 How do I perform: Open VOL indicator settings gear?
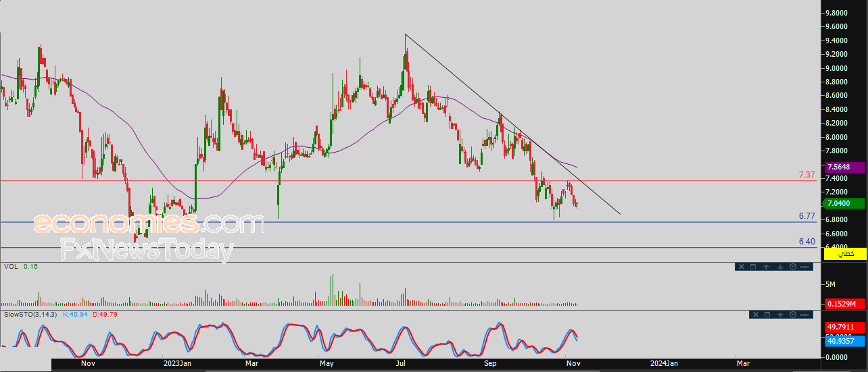[x=793, y=267]
